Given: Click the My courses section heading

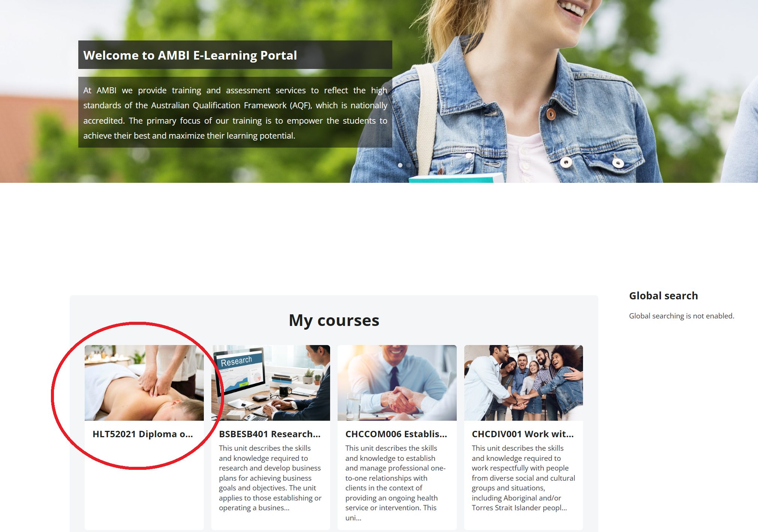Looking at the screenshot, I should [334, 320].
